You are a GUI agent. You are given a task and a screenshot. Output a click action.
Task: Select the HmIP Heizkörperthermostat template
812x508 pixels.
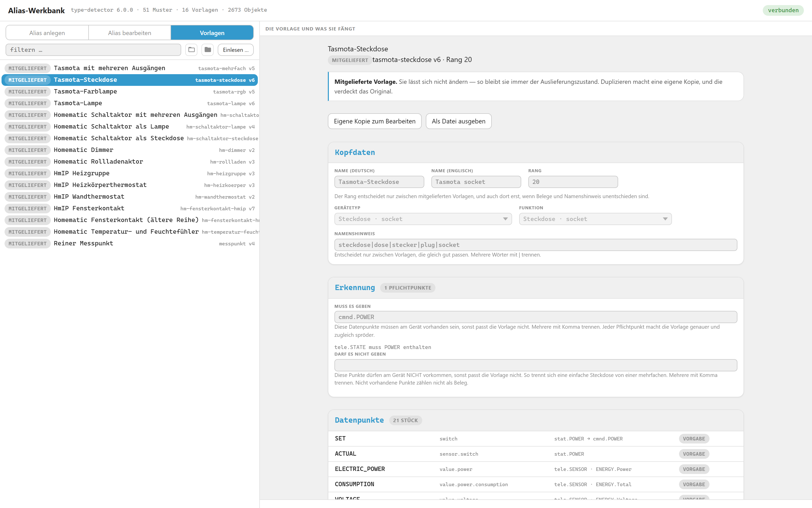(x=129, y=185)
